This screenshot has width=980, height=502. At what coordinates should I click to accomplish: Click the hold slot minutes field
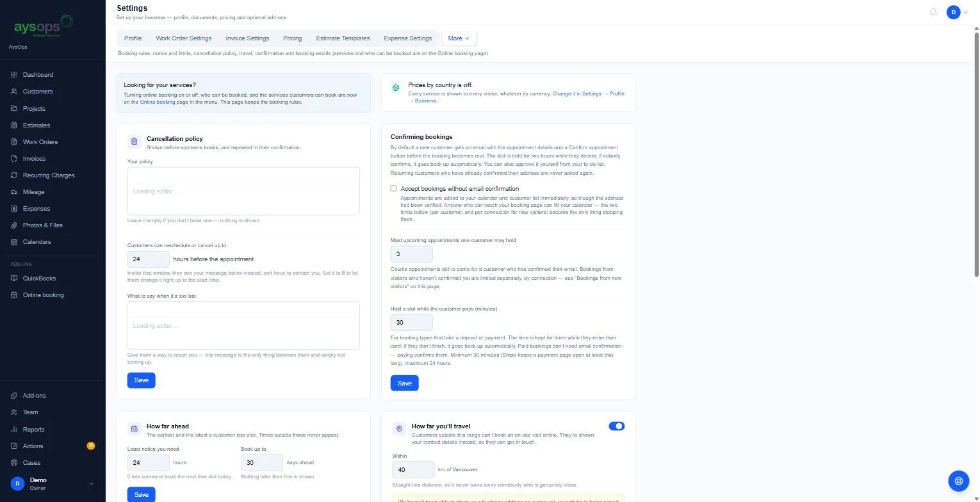pyautogui.click(x=412, y=323)
